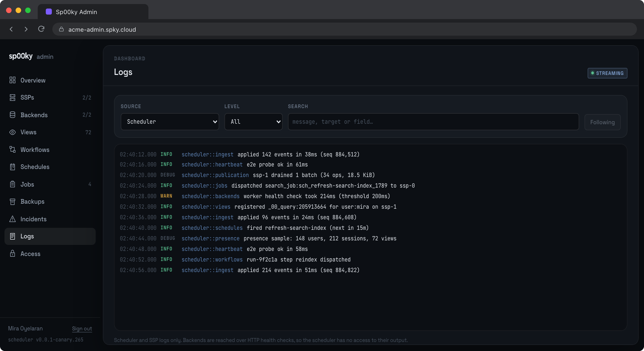Click the Backups archive icon
Viewport: 644px width, 351px height.
(x=12, y=202)
